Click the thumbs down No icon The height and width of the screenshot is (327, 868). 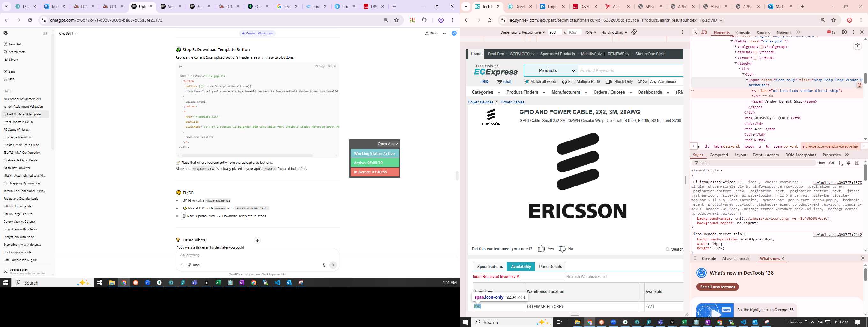[x=562, y=249]
